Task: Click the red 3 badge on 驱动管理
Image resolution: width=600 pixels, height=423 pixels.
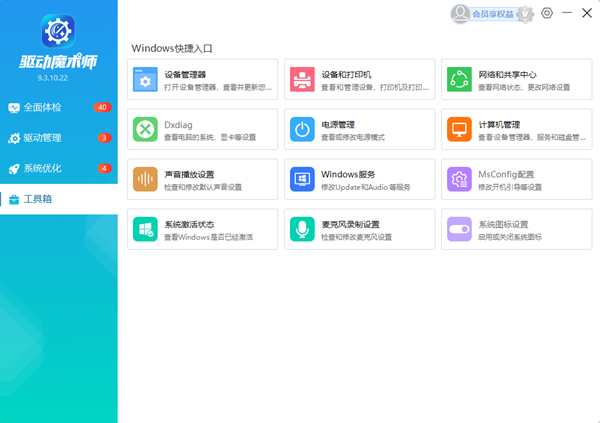Action: coord(104,138)
